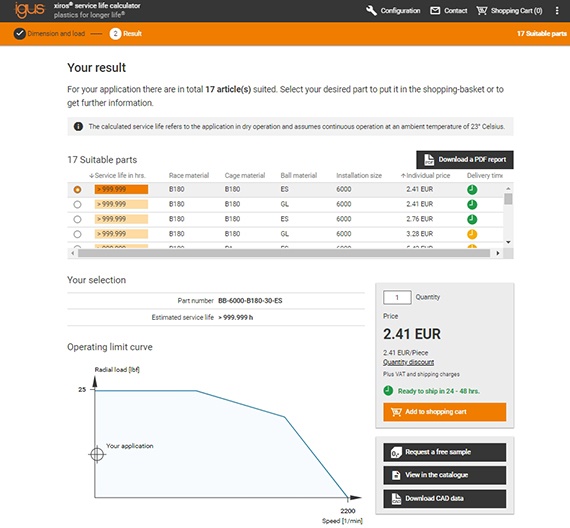Click the Delivery time column header
This screenshot has height=528, width=570.
pyautogui.click(x=485, y=175)
